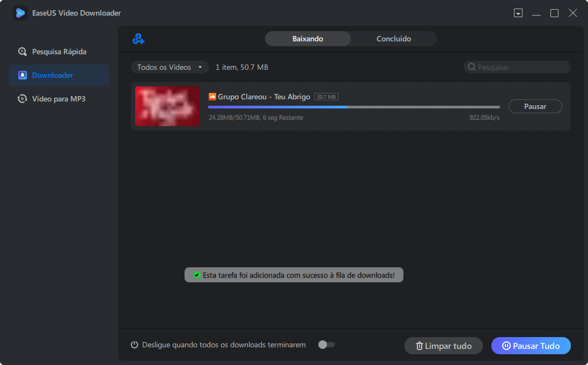
Task: Click the search magnifier icon
Action: pos(472,67)
